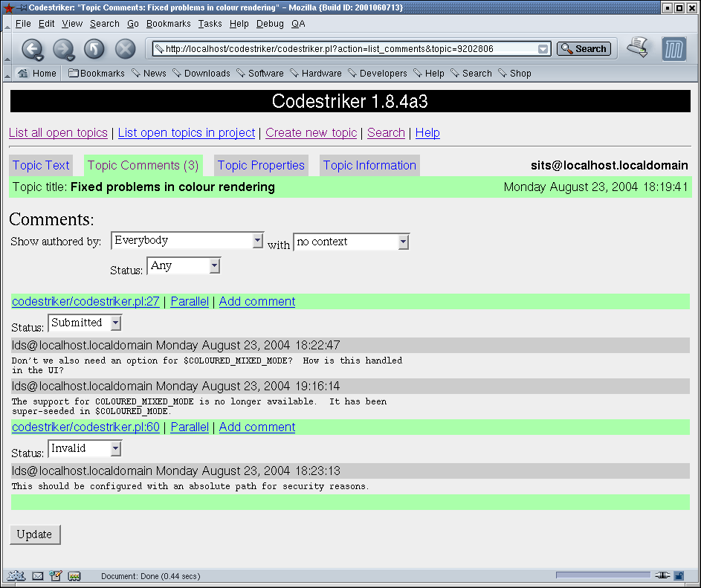Viewport: 701px width, 588px height.
Task: Open the codestriker.pl:27 file link
Action: [85, 302]
